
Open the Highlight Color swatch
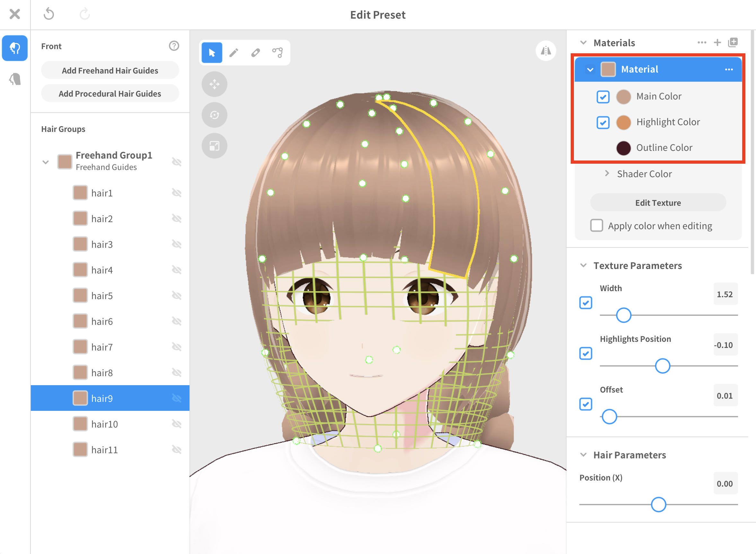623,122
